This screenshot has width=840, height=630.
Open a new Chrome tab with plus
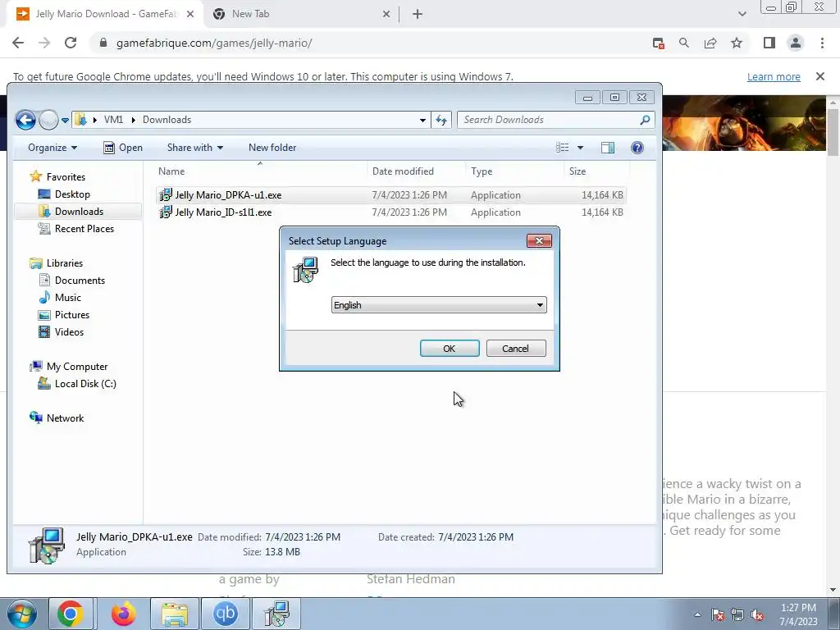point(418,14)
